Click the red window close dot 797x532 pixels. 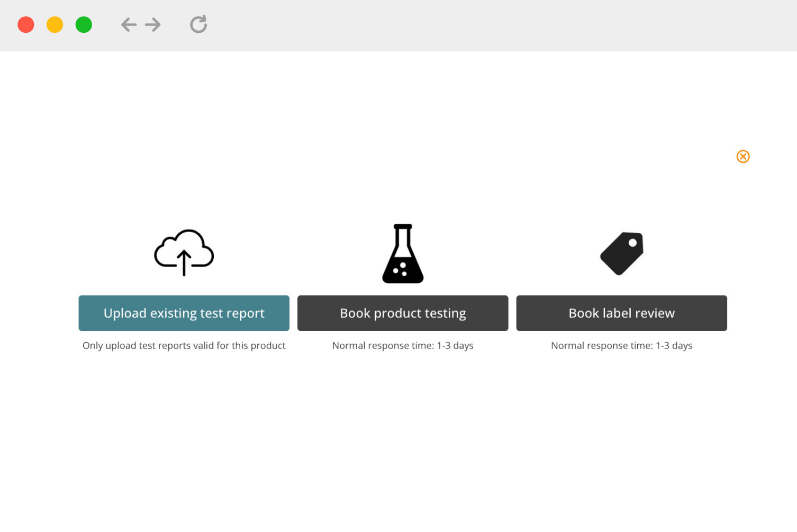pos(26,25)
